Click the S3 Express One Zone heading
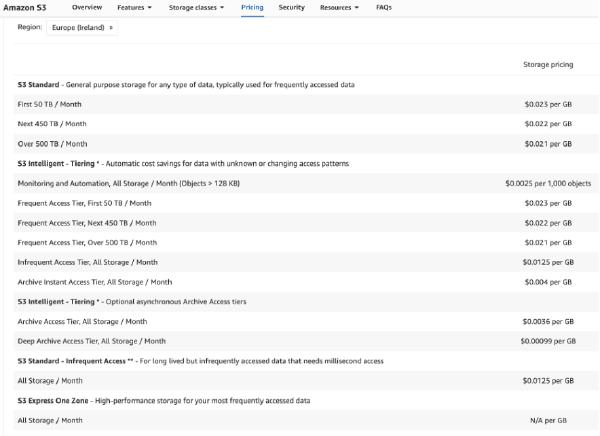Screen dimensions: 600x436 pyautogui.click(x=164, y=401)
